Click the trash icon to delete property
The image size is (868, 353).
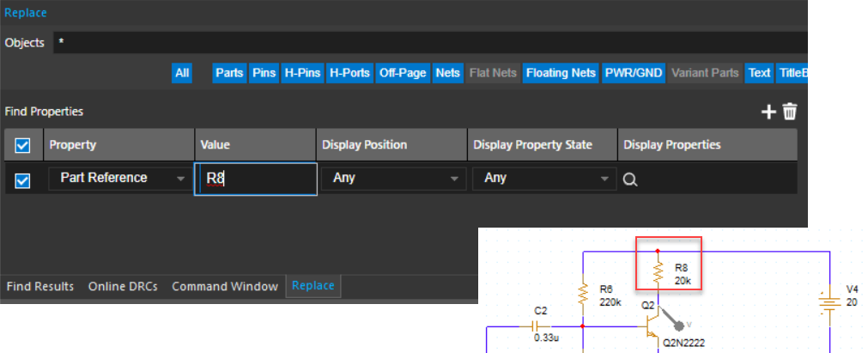click(790, 112)
